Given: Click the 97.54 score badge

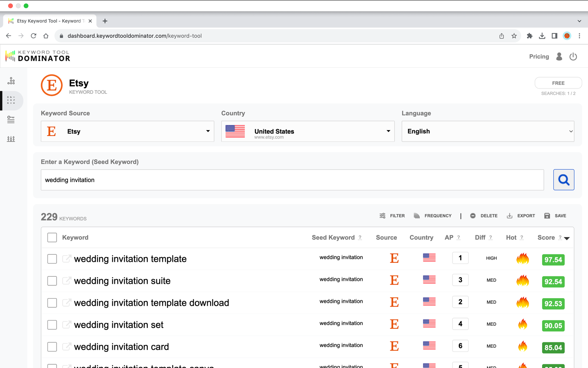Looking at the screenshot, I should 553,260.
